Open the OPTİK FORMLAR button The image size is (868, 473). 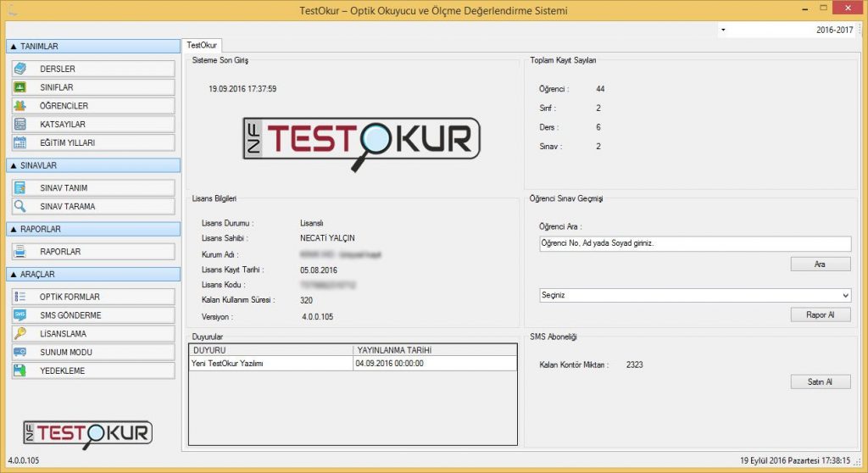(93, 297)
